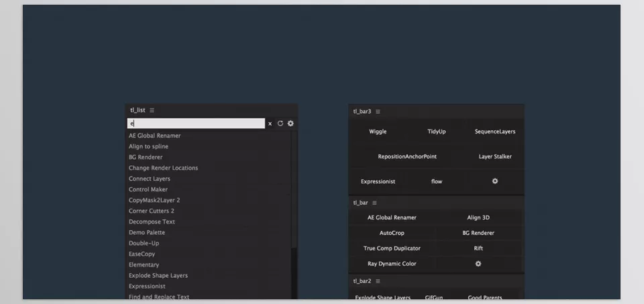Open the tl_bar settings gear

[478, 264]
